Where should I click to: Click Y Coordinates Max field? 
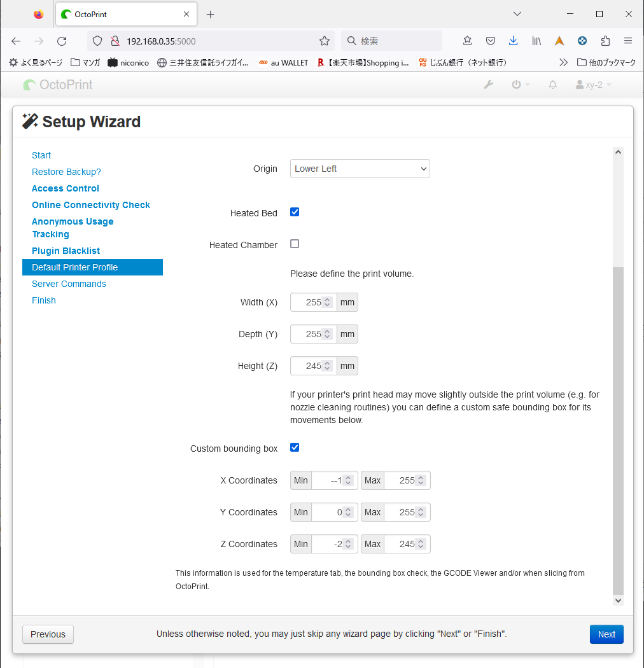coord(407,513)
